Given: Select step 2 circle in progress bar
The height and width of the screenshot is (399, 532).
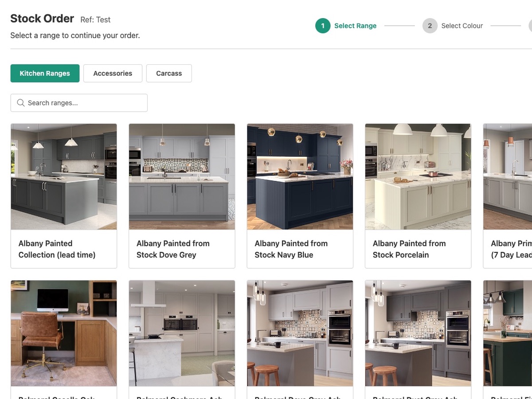Looking at the screenshot, I should (430, 26).
